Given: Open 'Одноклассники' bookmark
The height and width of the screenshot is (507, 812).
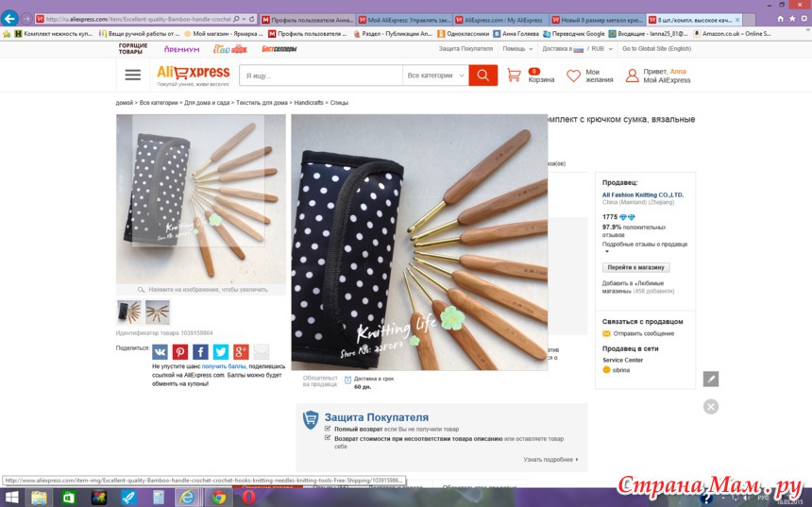Looking at the screenshot, I should [463, 34].
